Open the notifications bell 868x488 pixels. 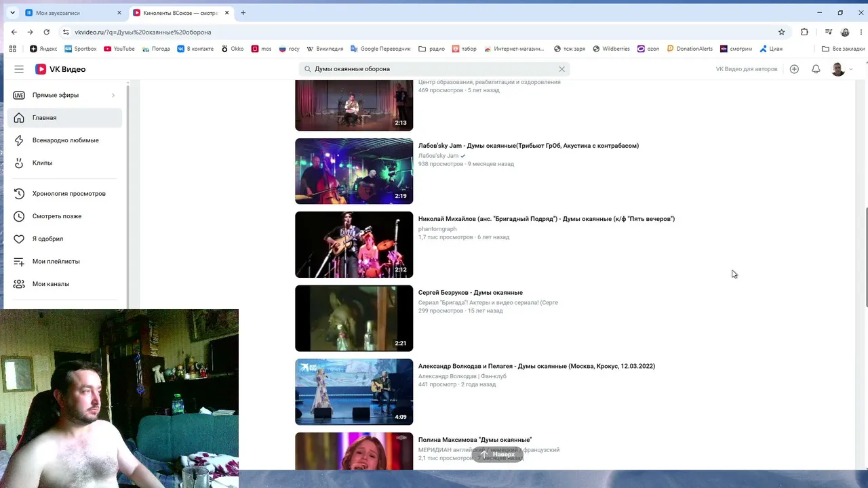coord(816,69)
